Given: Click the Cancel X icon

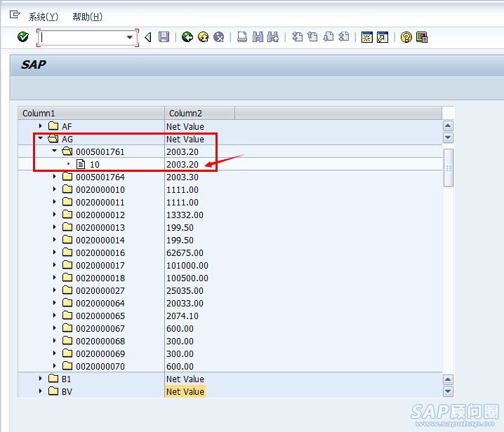Looking at the screenshot, I should click(219, 37).
